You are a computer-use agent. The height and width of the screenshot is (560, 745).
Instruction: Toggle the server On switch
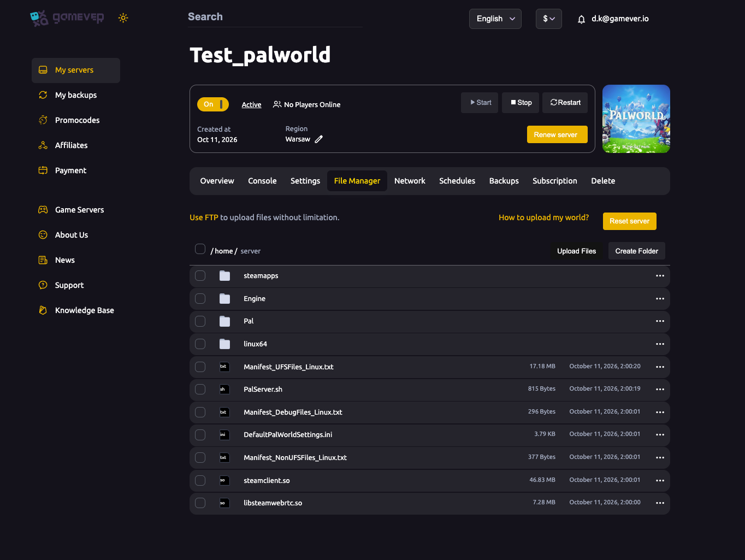point(213,104)
